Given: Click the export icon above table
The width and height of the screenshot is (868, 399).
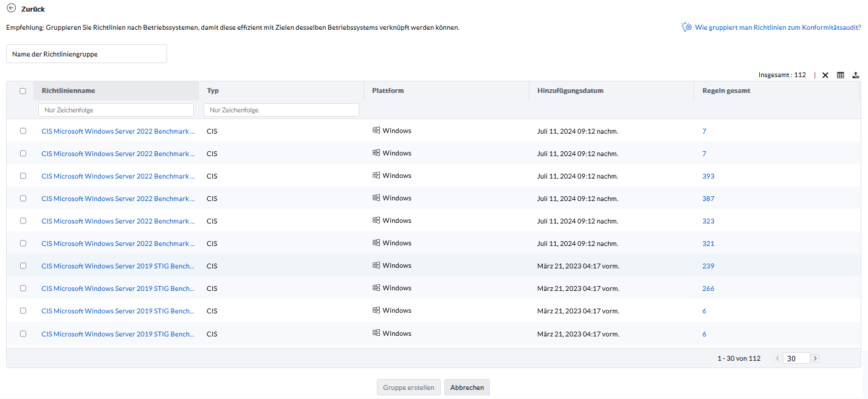Looking at the screenshot, I should click(855, 75).
